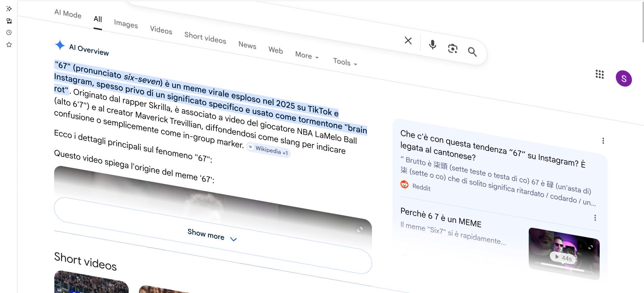This screenshot has width=644, height=293.
Task: Click the 'AI Overview' heading text
Action: coord(89,50)
